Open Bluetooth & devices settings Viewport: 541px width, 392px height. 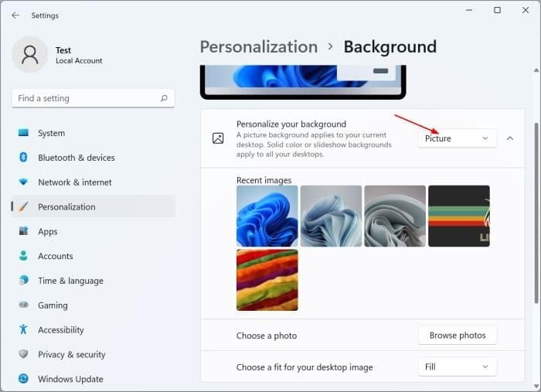[94, 158]
